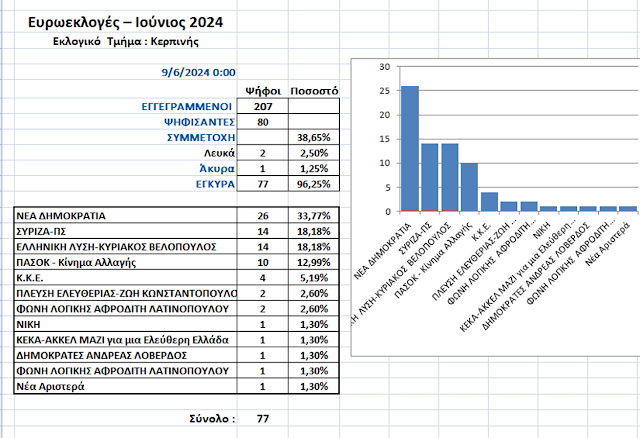
Task: Click the Κ.Κ.Ε. bar in the chart
Action: tap(489, 202)
